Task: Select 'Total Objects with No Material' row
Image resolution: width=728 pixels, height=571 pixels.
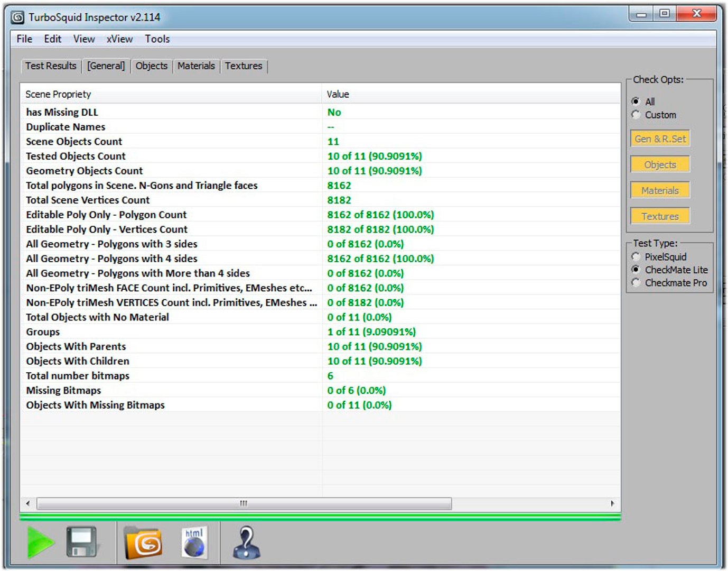Action: (x=320, y=317)
